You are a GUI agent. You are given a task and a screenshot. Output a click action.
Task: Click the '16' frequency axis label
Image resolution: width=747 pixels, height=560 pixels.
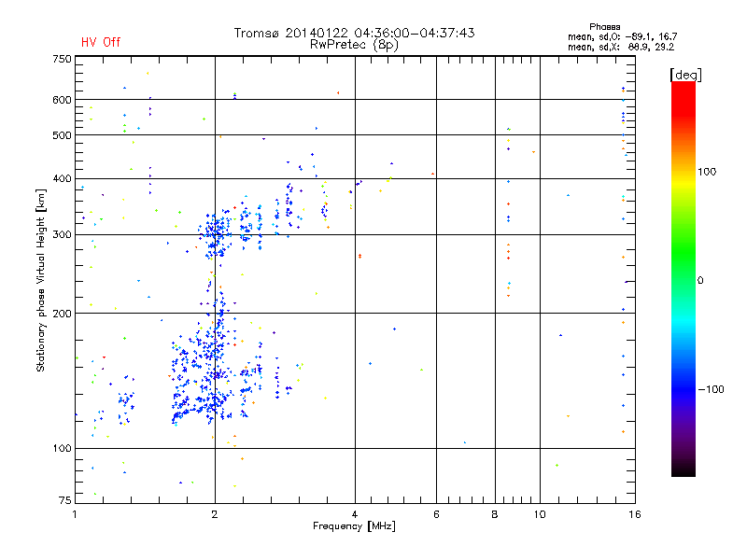click(635, 514)
